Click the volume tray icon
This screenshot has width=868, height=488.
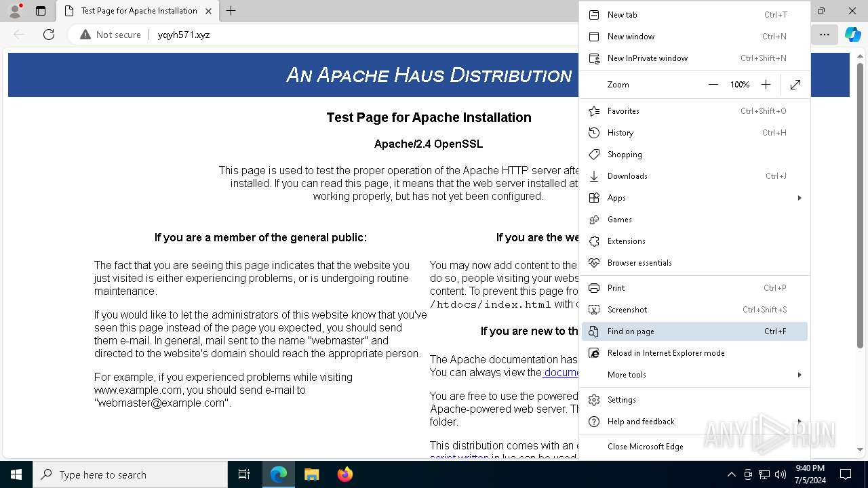780,474
